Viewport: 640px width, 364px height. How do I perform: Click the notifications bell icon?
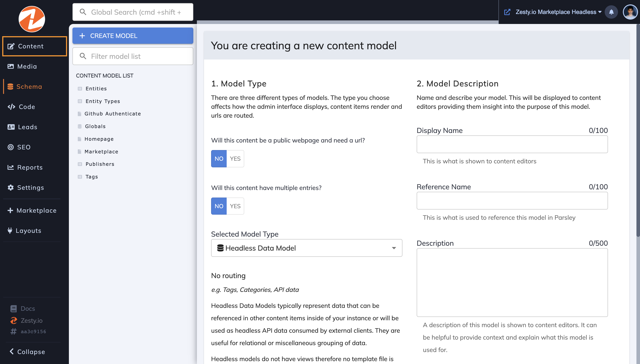pyautogui.click(x=611, y=12)
